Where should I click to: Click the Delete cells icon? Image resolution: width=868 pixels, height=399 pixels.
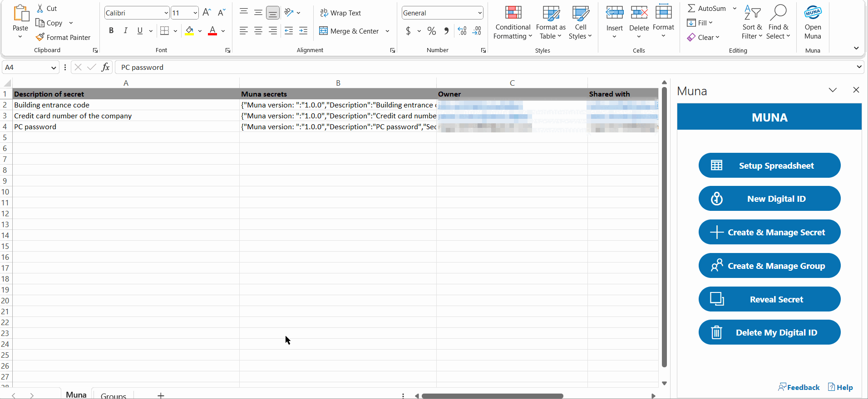click(639, 12)
